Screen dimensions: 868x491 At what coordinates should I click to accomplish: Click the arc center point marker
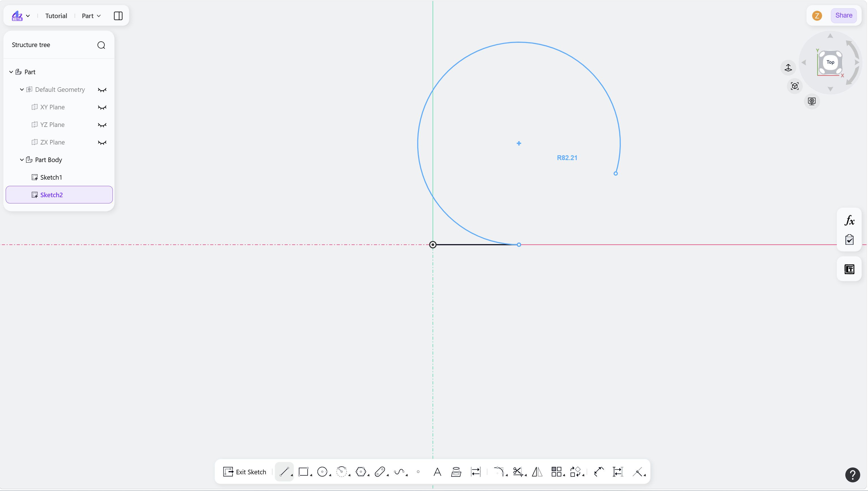pos(518,143)
